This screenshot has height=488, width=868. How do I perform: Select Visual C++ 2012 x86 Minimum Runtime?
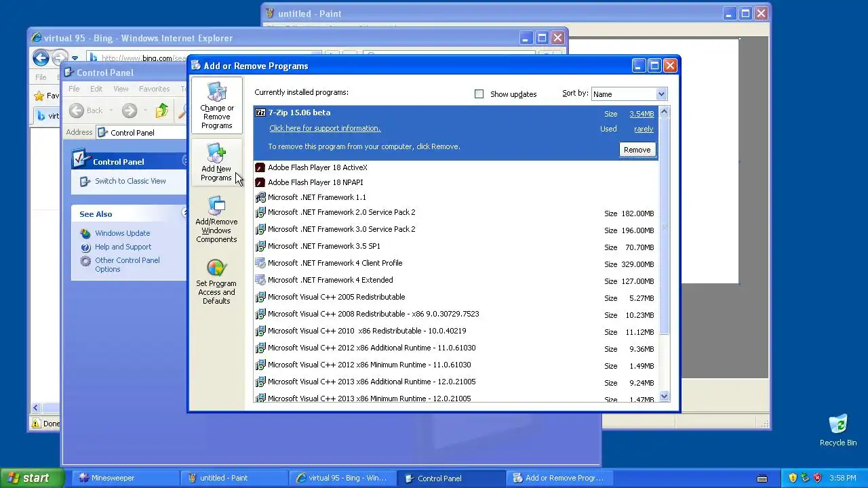click(x=456, y=365)
